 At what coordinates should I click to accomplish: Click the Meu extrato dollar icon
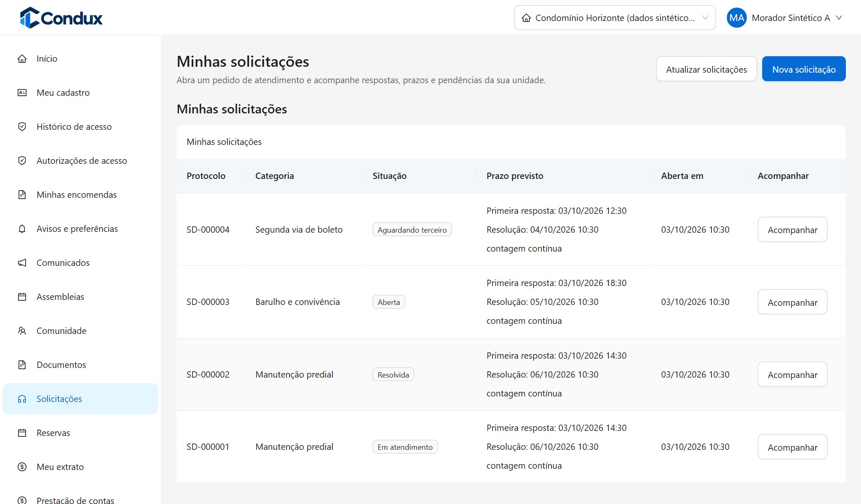(x=22, y=467)
